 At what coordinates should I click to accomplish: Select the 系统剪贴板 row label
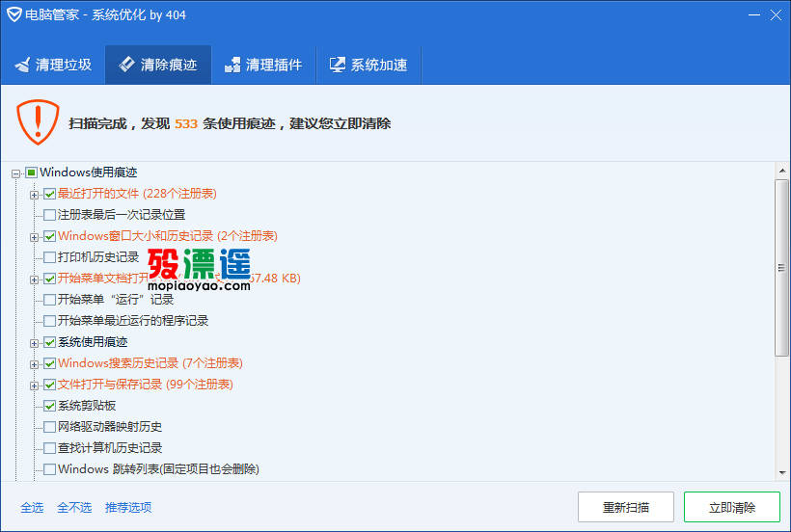point(87,406)
